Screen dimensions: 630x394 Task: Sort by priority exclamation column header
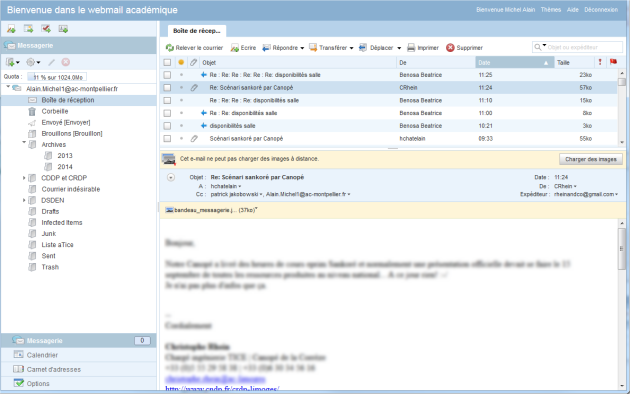coord(600,62)
